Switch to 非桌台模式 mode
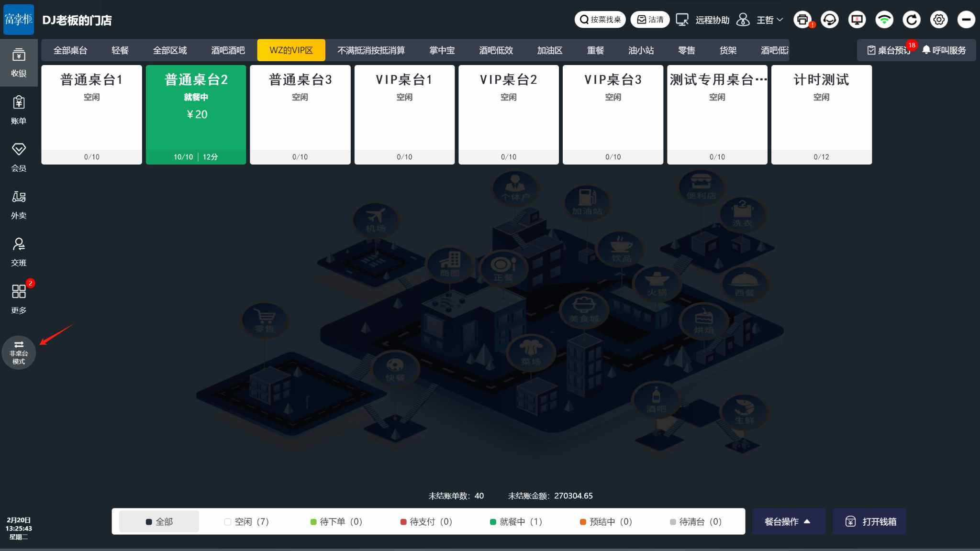The height and width of the screenshot is (551, 980). click(x=19, y=353)
